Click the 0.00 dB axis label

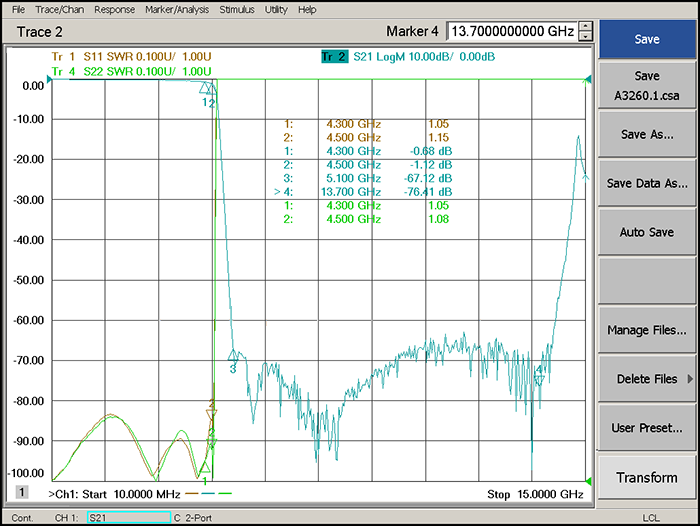pyautogui.click(x=33, y=86)
